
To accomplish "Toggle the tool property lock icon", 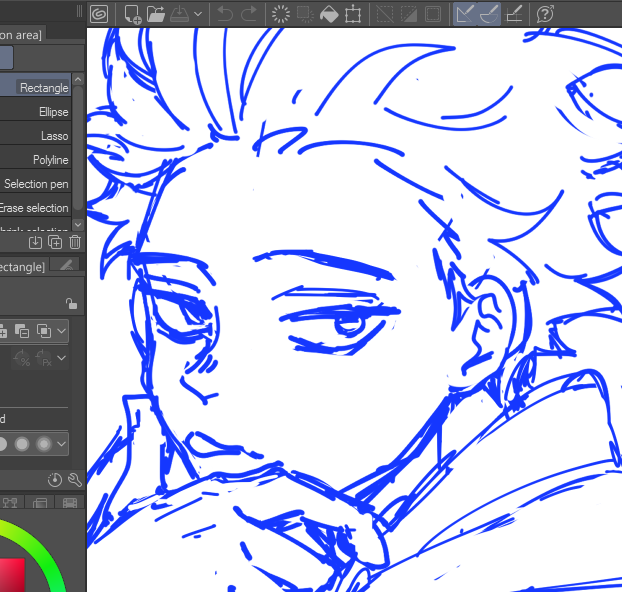I will (x=71, y=304).
